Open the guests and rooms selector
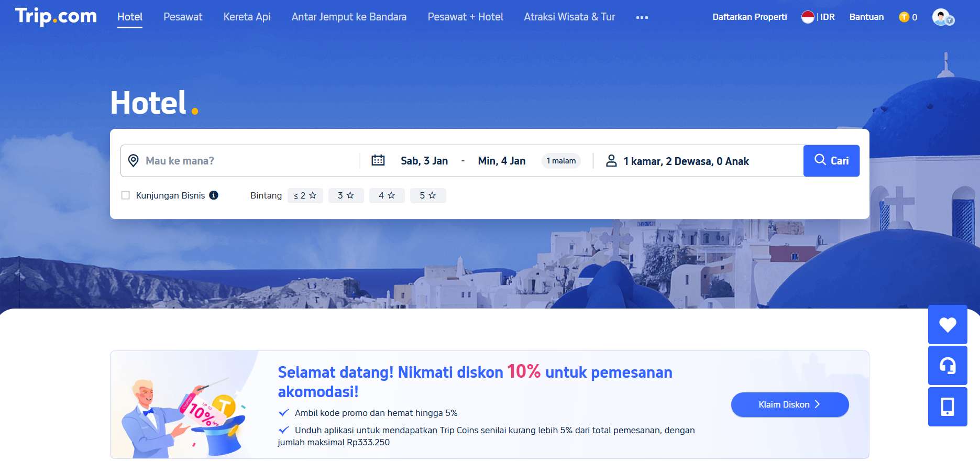Image resolution: width=980 pixels, height=472 pixels. pos(685,161)
